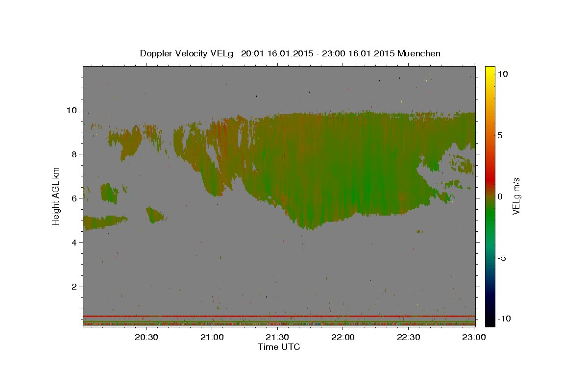Click the 22:00 time tick label
588x392 pixels.
(x=343, y=337)
